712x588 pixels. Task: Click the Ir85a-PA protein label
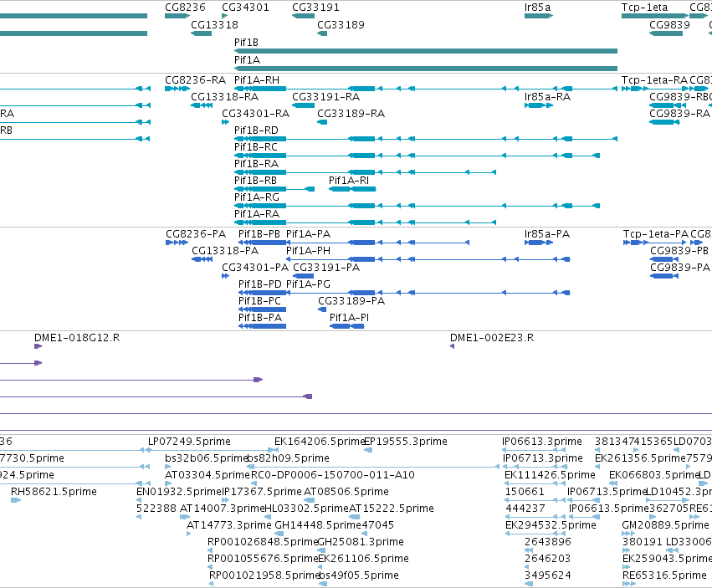(546, 234)
